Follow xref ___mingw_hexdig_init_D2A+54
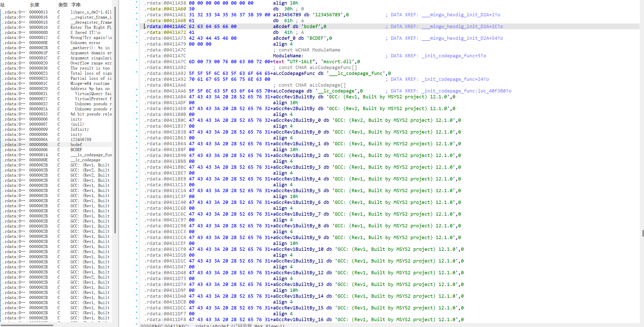The width and height of the screenshot is (644, 327). (462, 38)
